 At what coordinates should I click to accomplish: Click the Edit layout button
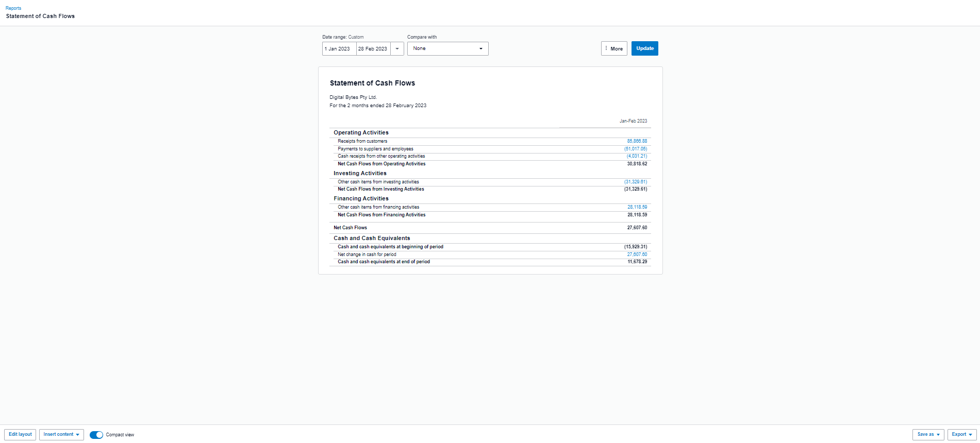(x=20, y=435)
